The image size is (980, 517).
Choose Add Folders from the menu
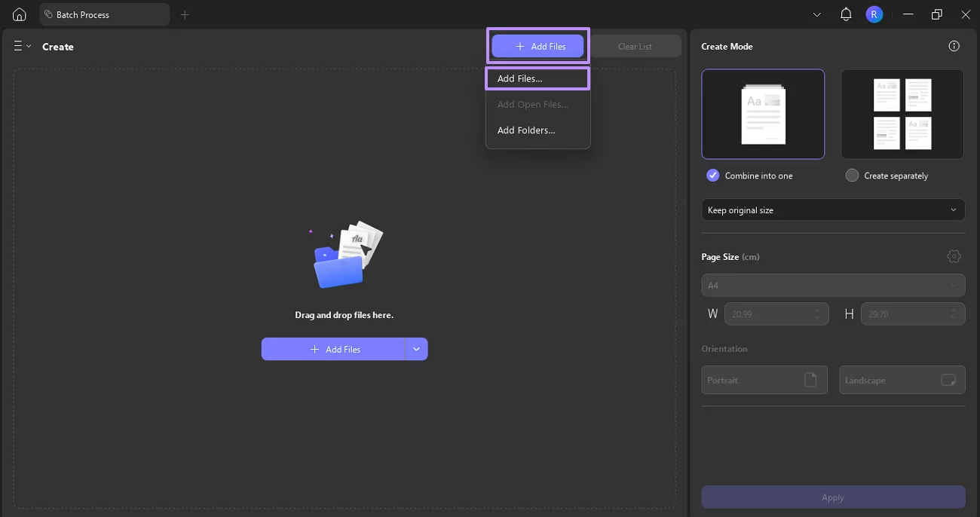(x=525, y=130)
